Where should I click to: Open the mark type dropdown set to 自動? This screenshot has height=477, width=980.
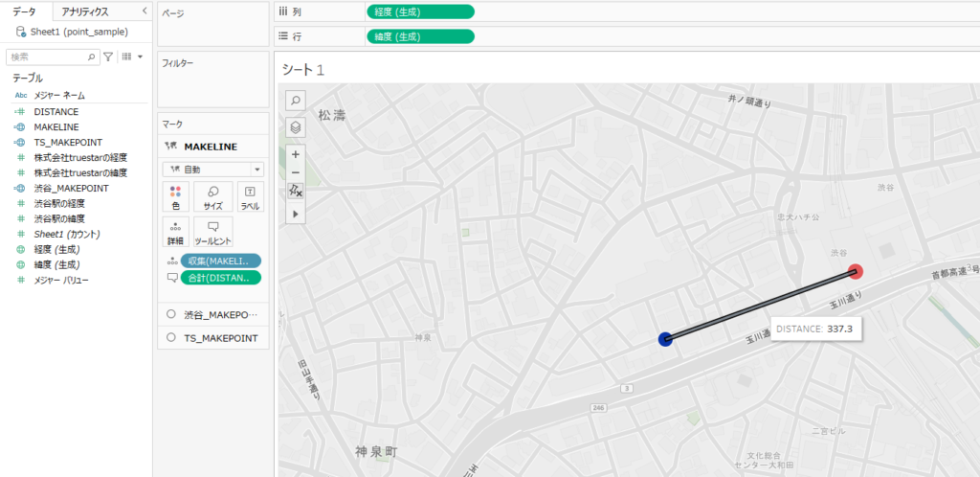tap(212, 169)
